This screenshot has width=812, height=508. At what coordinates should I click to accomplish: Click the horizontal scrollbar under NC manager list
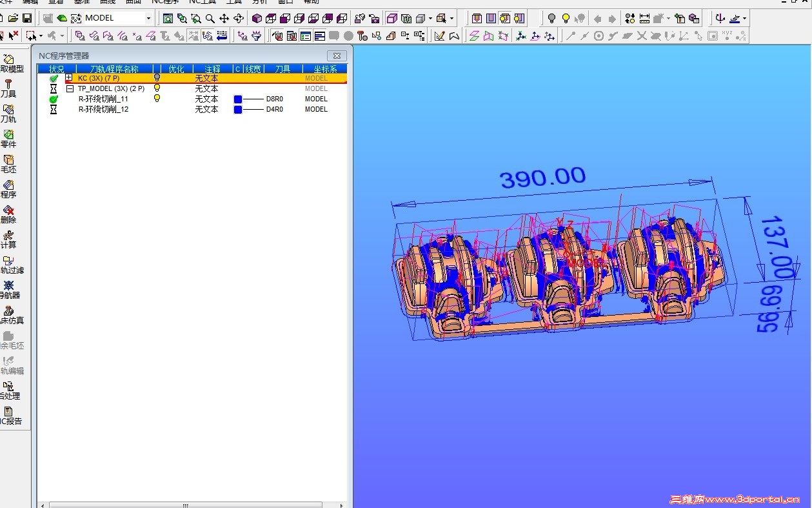(186, 505)
